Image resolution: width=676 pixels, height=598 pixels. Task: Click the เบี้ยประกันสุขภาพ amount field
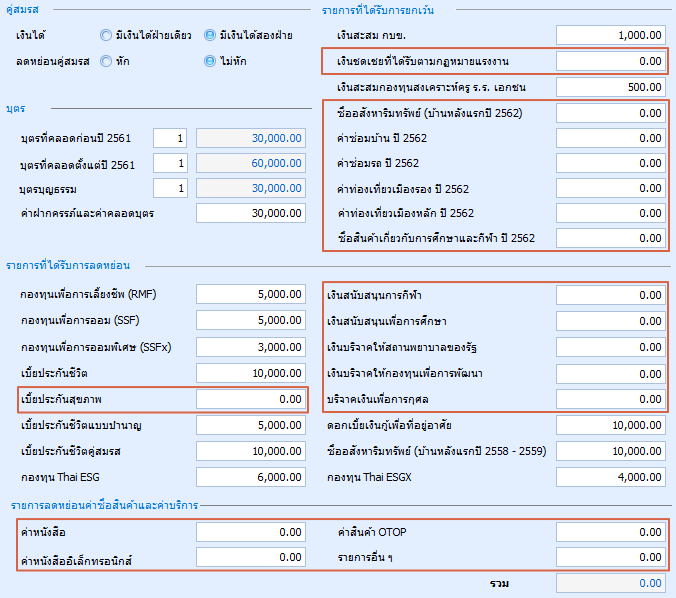[x=251, y=399]
